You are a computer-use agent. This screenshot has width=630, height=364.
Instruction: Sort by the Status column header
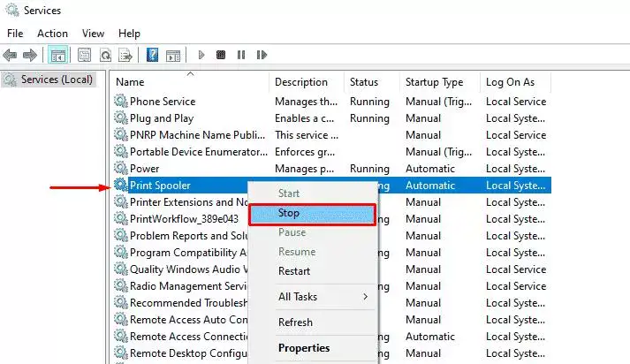(x=372, y=82)
